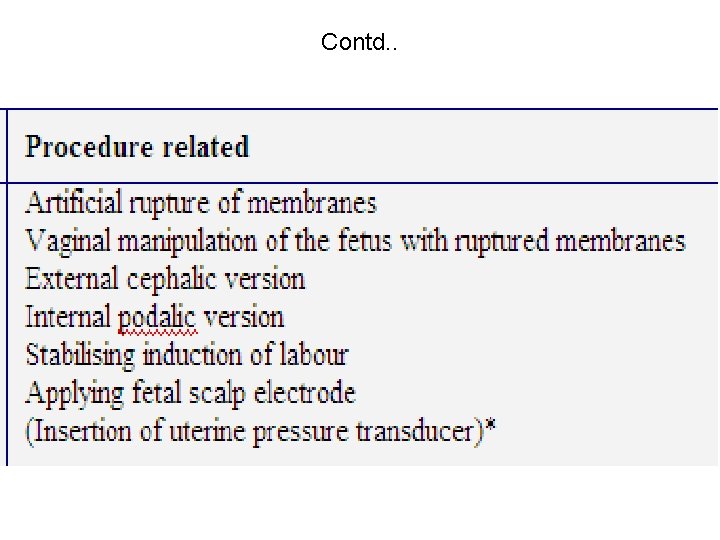Screen dimensions: 720x540
Task: Click the word 'Procedure' in header
Action: 89,146
